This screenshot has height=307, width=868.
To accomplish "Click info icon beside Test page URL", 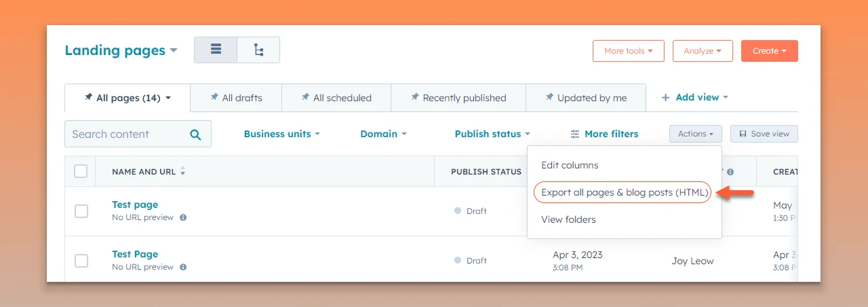I will [x=183, y=217].
